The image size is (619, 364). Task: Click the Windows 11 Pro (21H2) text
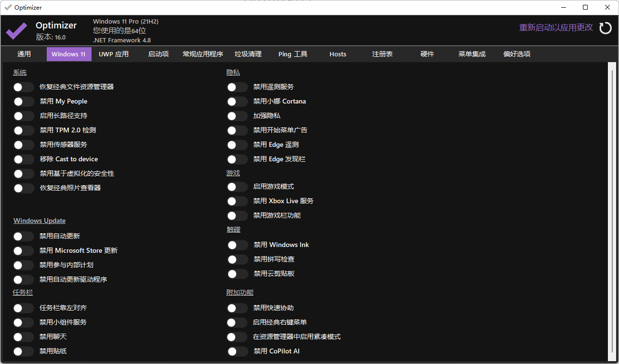(126, 22)
